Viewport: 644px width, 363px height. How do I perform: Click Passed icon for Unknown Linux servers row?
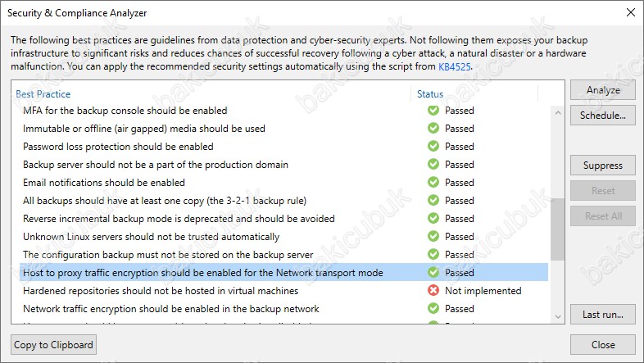click(433, 237)
